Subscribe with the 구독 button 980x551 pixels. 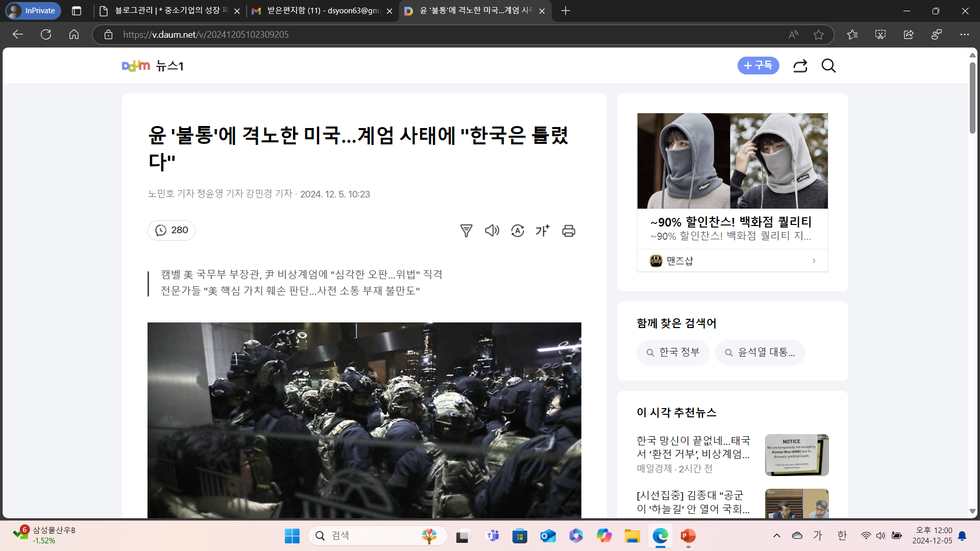pos(758,65)
